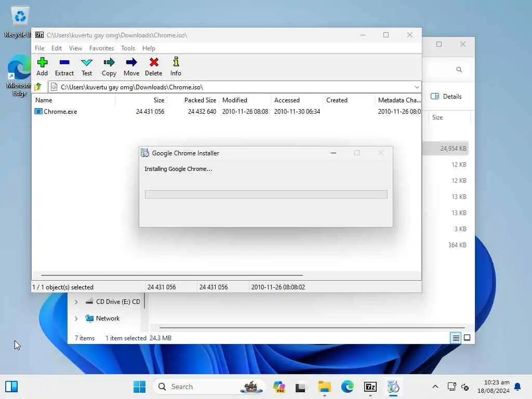Launch Microsoft Edge from the taskbar

click(348, 387)
